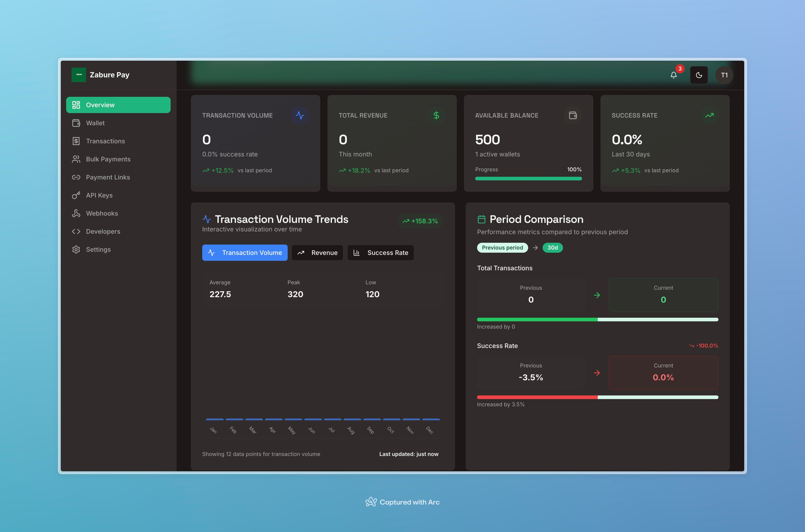Select the Transactions sidebar icon
Viewport: 805px width, 532px height.
[x=76, y=141]
